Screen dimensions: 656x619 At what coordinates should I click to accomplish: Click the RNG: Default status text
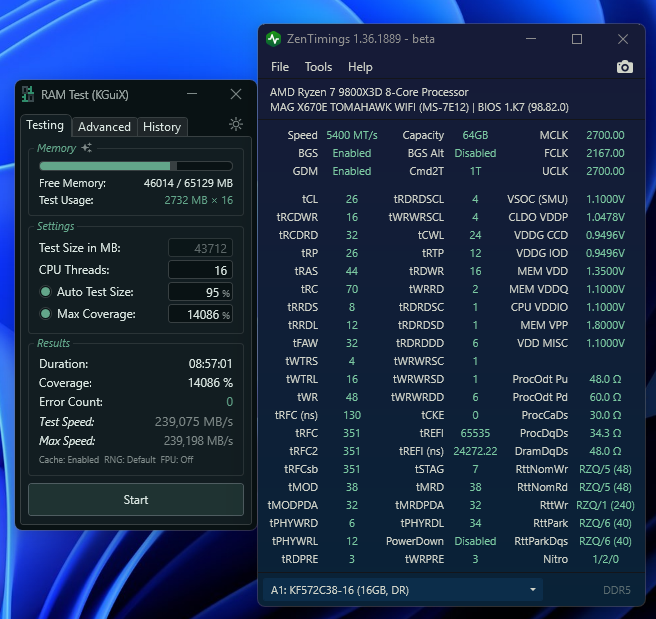130,459
